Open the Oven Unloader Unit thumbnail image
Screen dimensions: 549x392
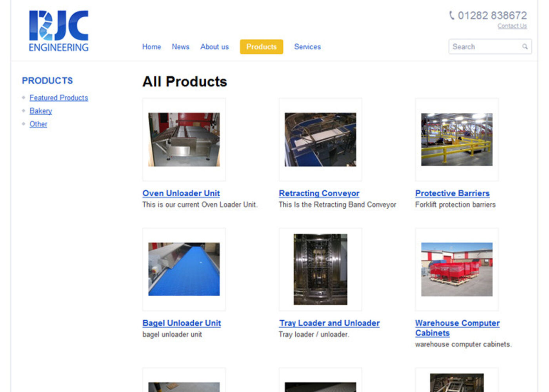tap(184, 139)
